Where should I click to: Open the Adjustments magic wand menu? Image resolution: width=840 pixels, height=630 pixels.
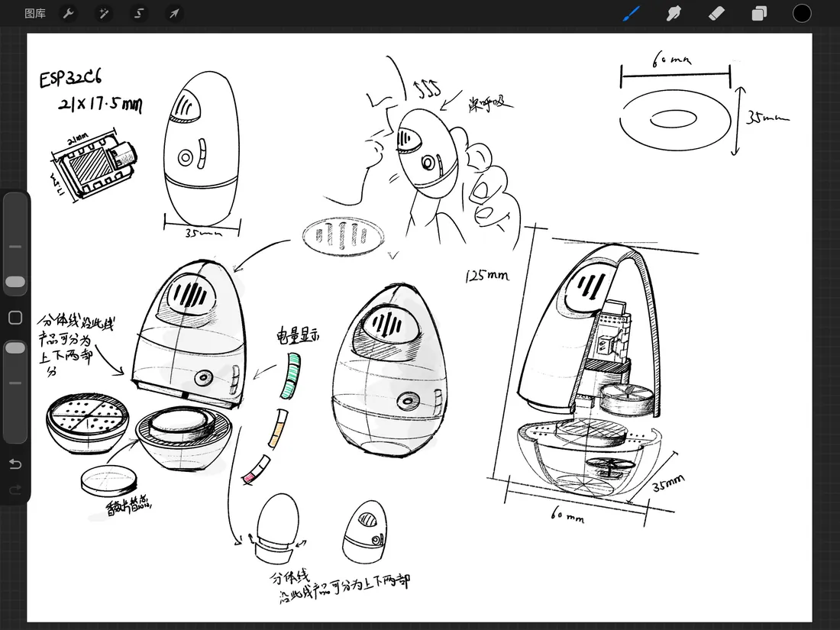[104, 14]
